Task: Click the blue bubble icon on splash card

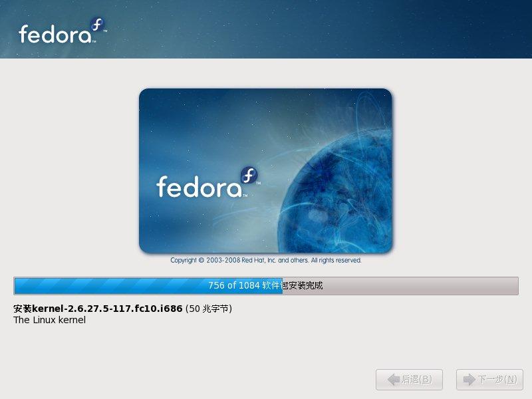Action: [x=249, y=175]
